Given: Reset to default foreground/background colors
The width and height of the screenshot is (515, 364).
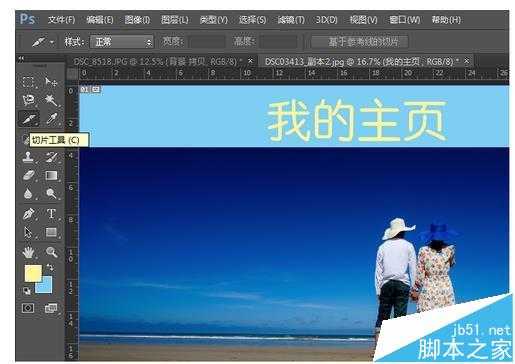Looking at the screenshot, I should (27, 291).
